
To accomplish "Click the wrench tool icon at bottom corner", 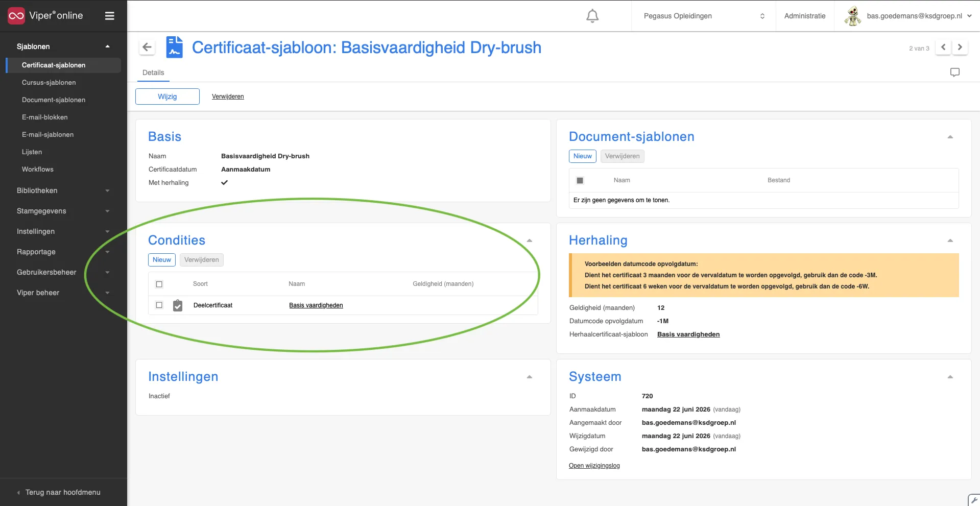I will pyautogui.click(x=974, y=500).
